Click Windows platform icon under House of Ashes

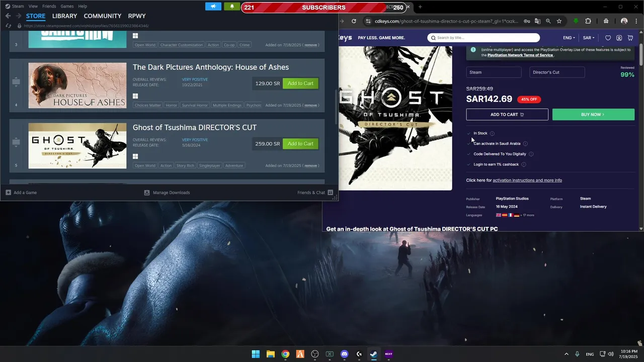(x=135, y=96)
